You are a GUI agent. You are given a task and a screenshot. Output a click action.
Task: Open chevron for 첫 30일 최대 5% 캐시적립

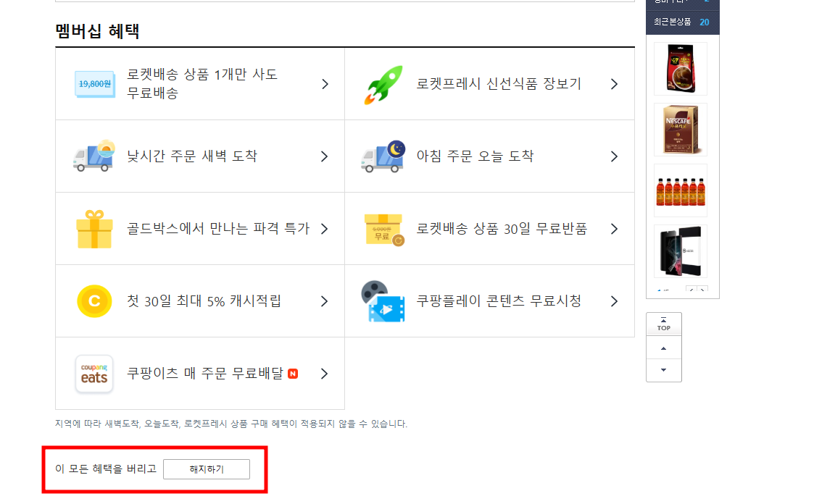pyautogui.click(x=325, y=301)
